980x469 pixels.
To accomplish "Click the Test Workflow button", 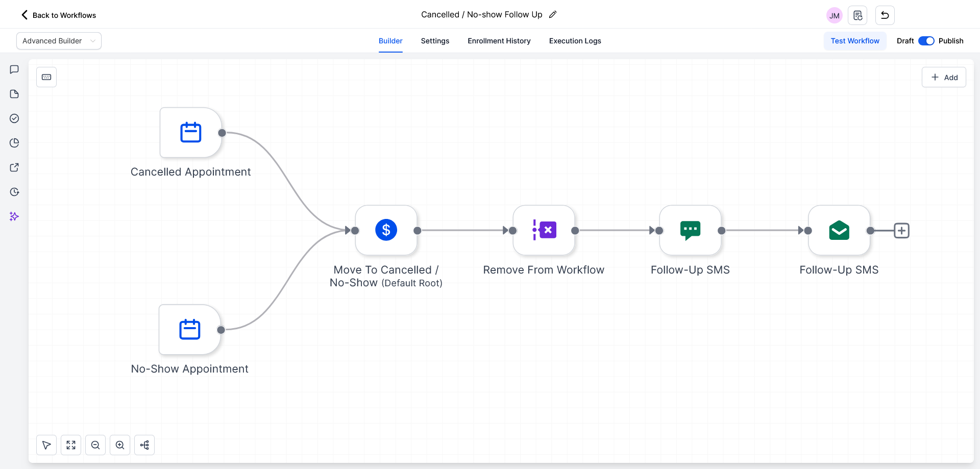I will [x=854, y=41].
